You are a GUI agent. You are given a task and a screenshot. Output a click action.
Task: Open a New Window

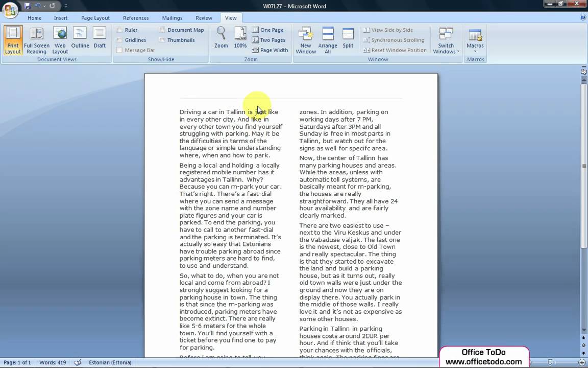[x=306, y=40]
